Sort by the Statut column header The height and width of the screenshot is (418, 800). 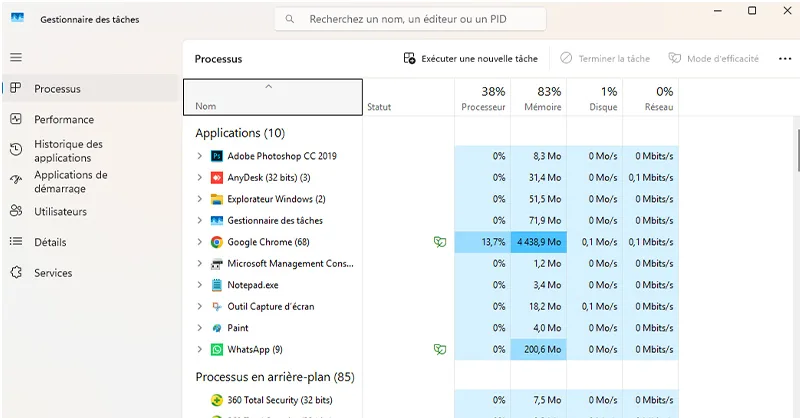(x=409, y=97)
